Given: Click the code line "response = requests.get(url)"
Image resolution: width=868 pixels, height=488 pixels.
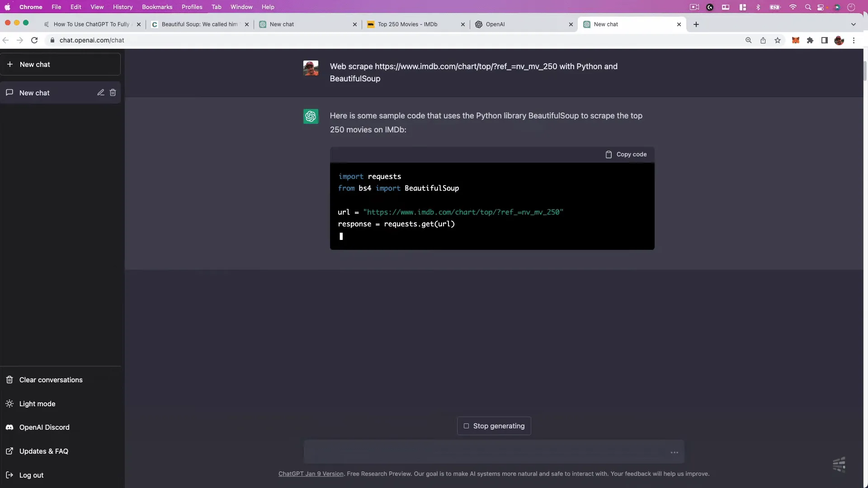Looking at the screenshot, I should pos(396,224).
